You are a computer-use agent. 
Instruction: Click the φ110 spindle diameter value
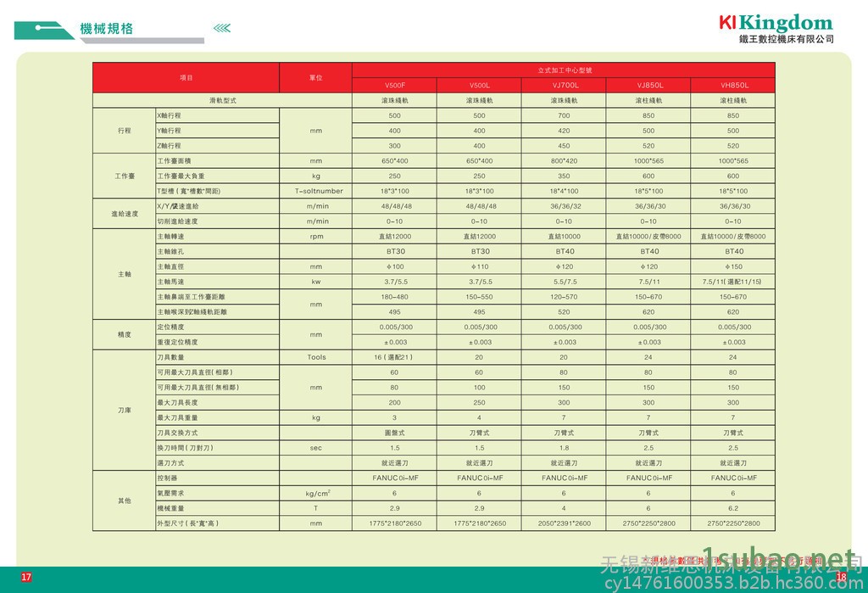480,266
